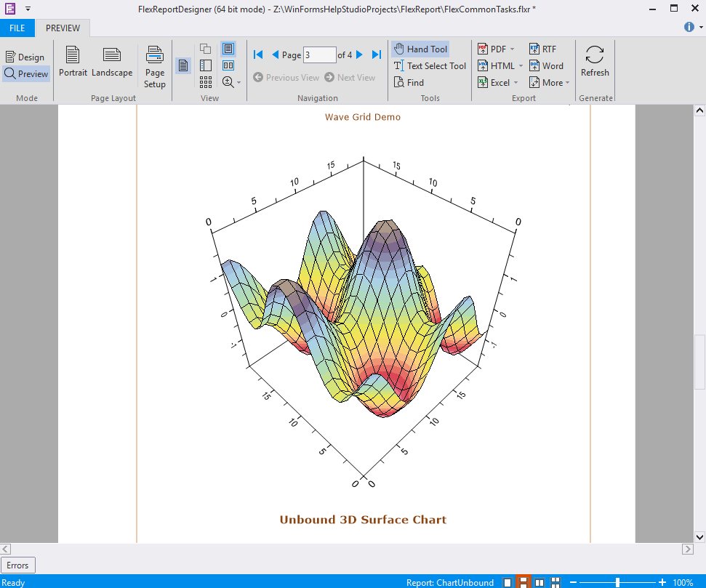Jump to the first page
Image resolution: width=706 pixels, height=588 pixels.
258,55
